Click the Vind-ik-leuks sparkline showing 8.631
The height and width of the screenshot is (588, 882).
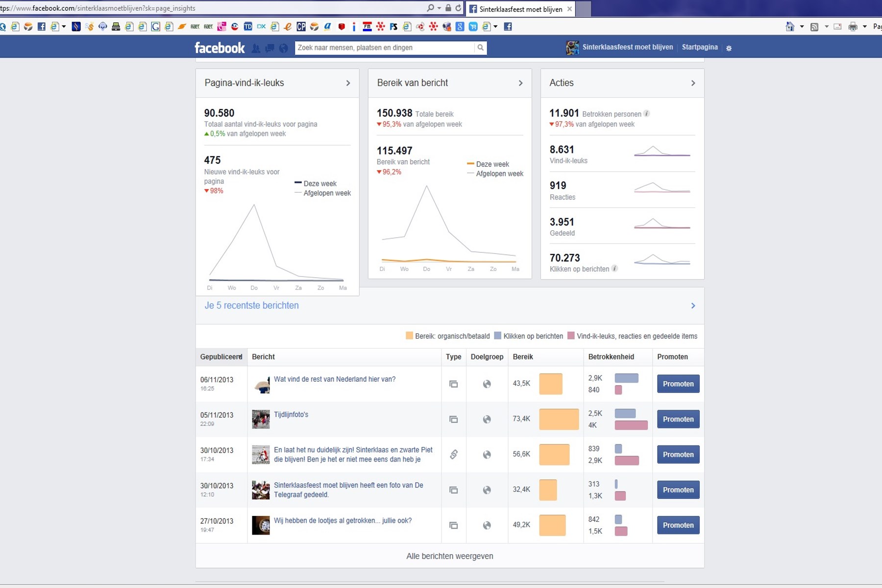coord(662,151)
